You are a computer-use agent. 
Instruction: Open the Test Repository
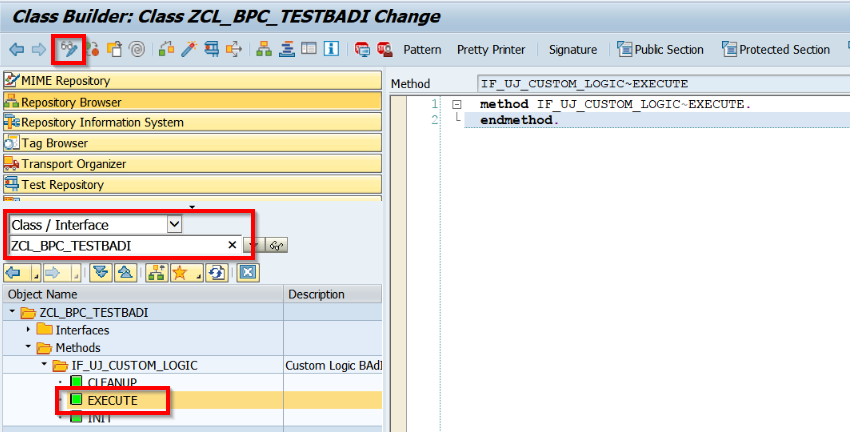coord(192,184)
